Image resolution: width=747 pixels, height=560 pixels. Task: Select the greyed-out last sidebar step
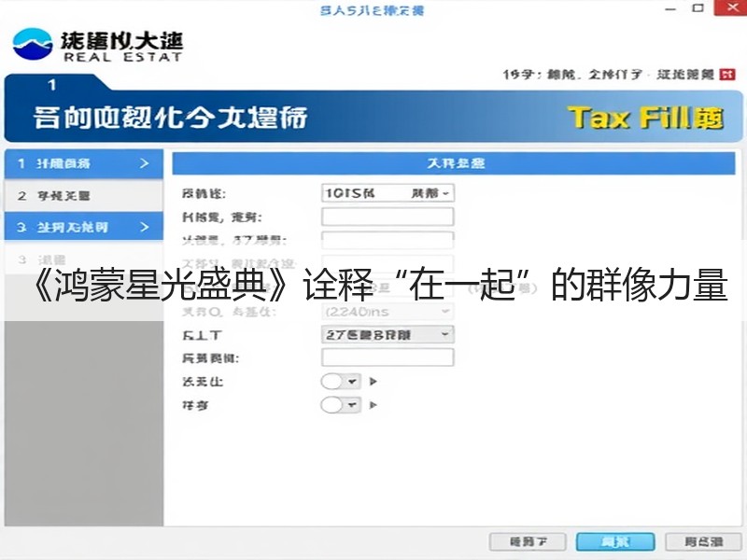[84, 259]
